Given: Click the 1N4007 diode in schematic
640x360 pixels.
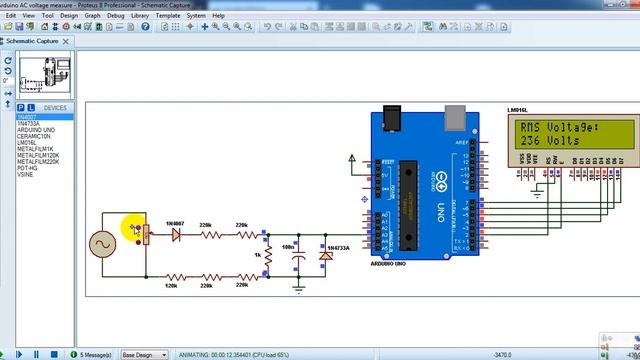Looking at the screenshot, I should tap(176, 235).
